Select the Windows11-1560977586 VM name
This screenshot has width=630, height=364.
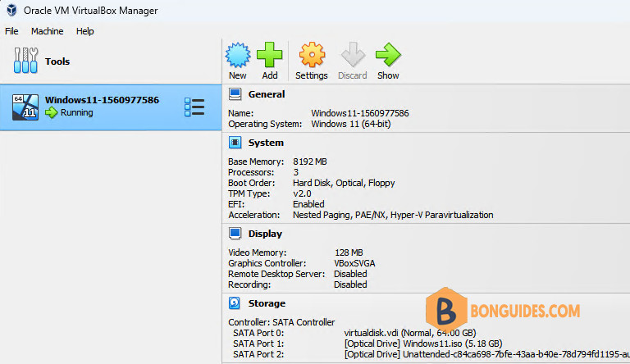(x=102, y=100)
